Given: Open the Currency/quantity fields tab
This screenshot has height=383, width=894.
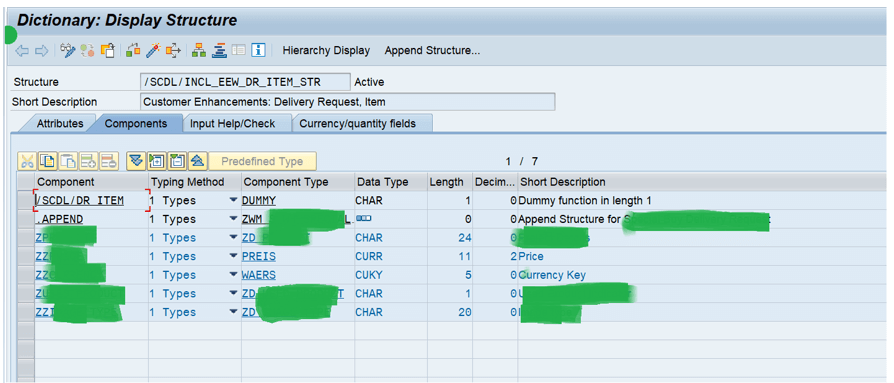Looking at the screenshot, I should point(357,123).
